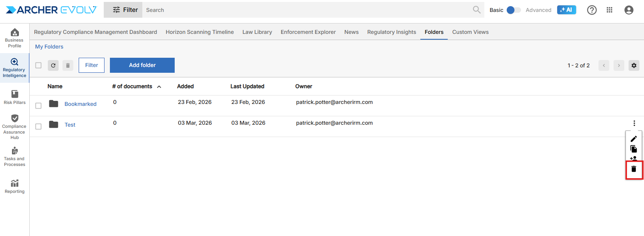Open Compliance Assurance Hub from sidebar
The width and height of the screenshot is (644, 236).
point(15,127)
